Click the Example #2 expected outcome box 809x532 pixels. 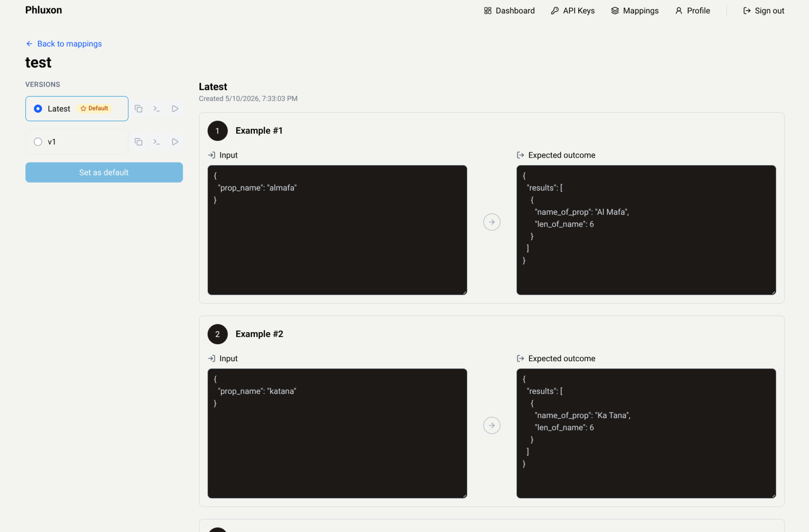point(646,433)
